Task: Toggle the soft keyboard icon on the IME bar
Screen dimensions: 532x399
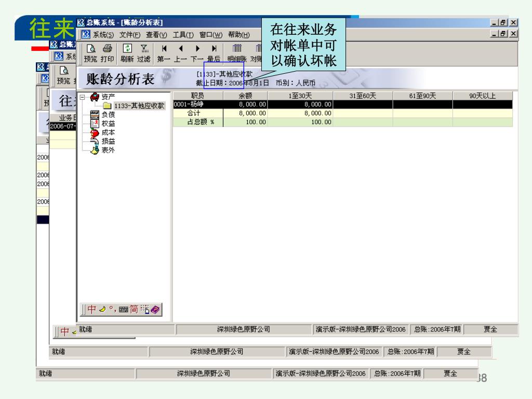Action: pos(123,310)
